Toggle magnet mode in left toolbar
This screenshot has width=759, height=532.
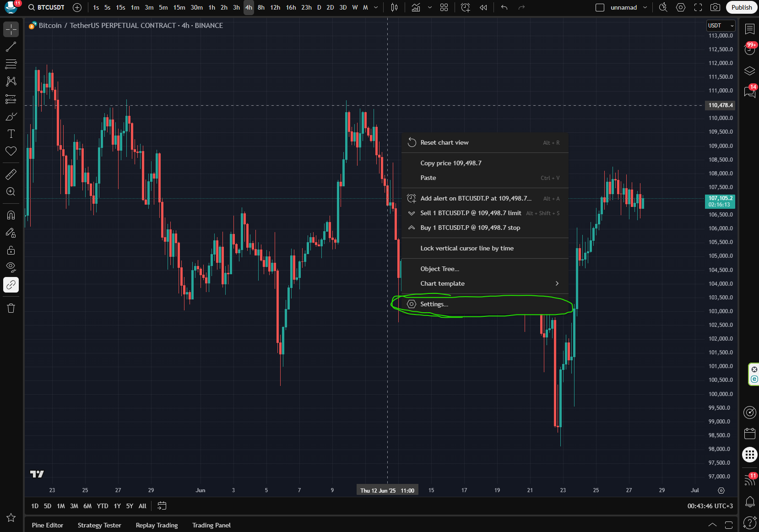[x=11, y=215]
